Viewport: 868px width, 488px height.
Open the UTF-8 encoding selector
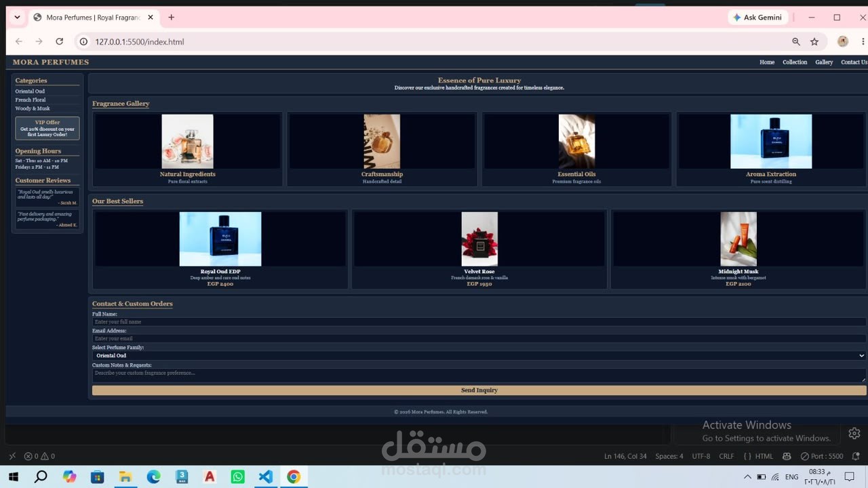pyautogui.click(x=701, y=456)
